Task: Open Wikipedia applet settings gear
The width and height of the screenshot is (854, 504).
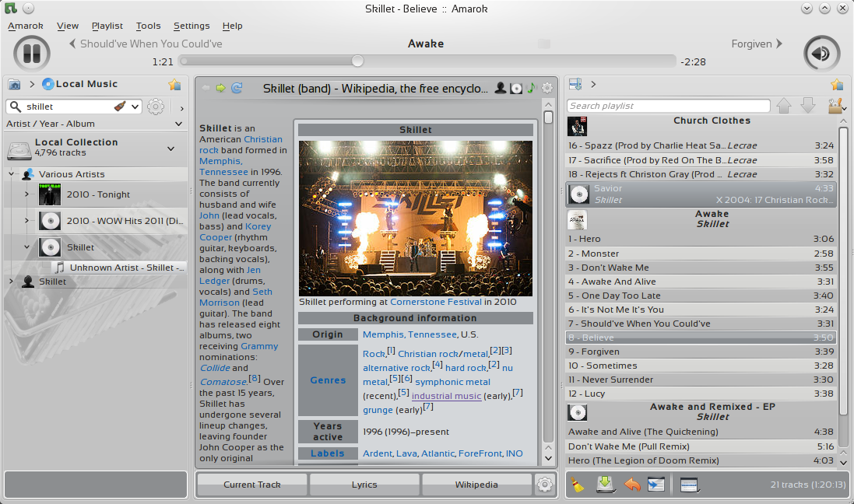Action: (546, 88)
